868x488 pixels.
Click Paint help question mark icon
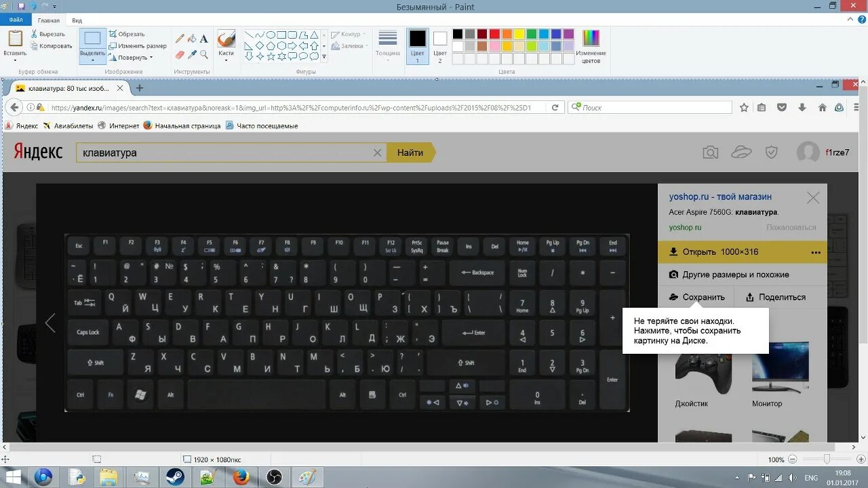(862, 20)
